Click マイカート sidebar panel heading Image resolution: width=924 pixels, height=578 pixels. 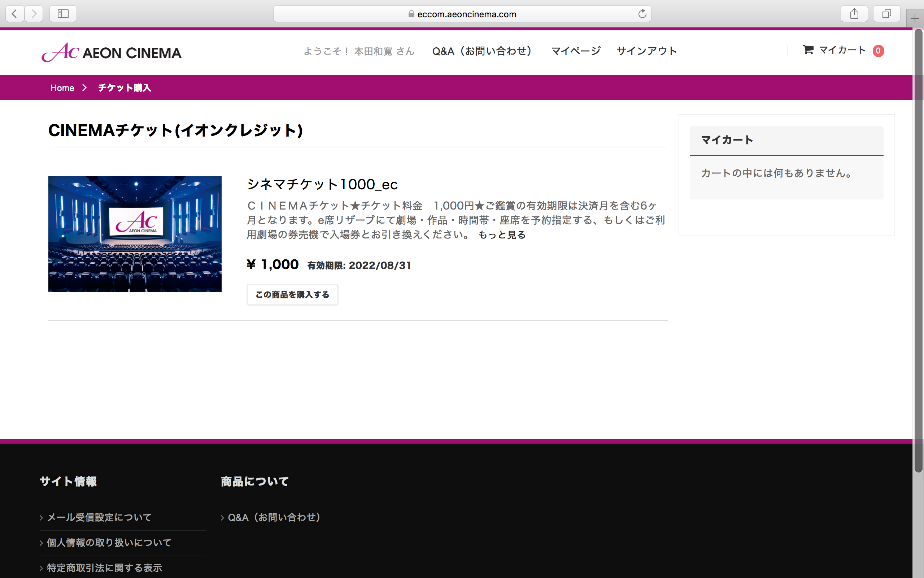click(x=727, y=140)
